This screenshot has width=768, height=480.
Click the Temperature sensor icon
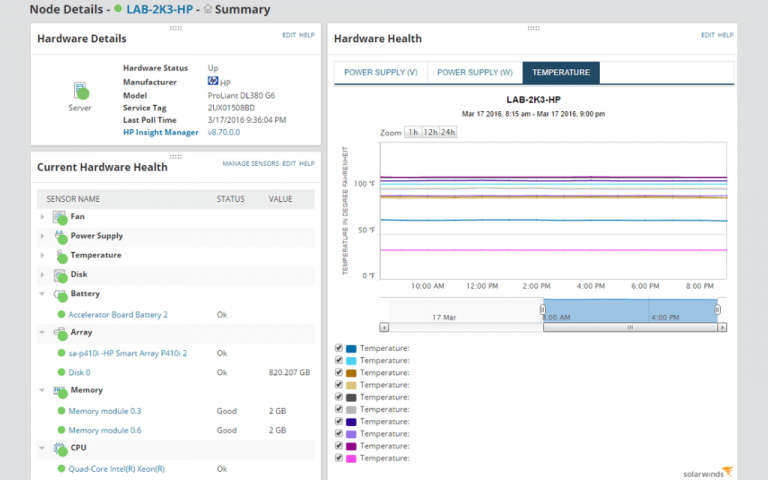pyautogui.click(x=59, y=255)
